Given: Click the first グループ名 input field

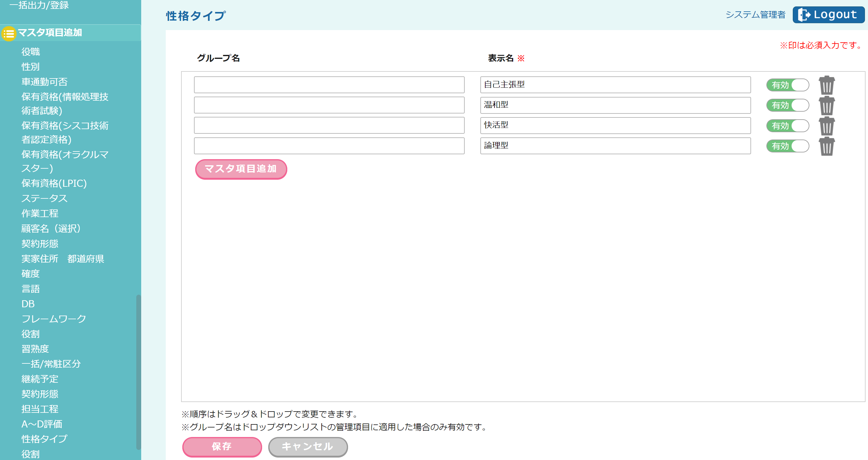Looking at the screenshot, I should click(x=329, y=85).
